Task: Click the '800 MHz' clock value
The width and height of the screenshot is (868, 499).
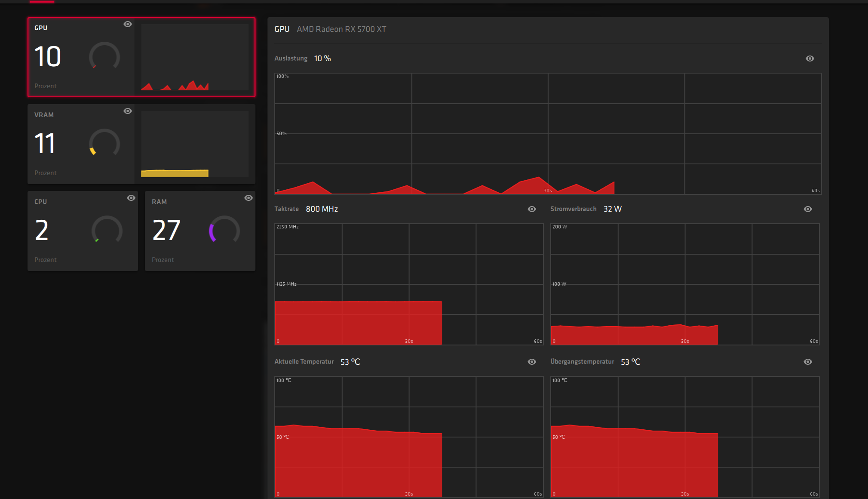Action: tap(322, 209)
